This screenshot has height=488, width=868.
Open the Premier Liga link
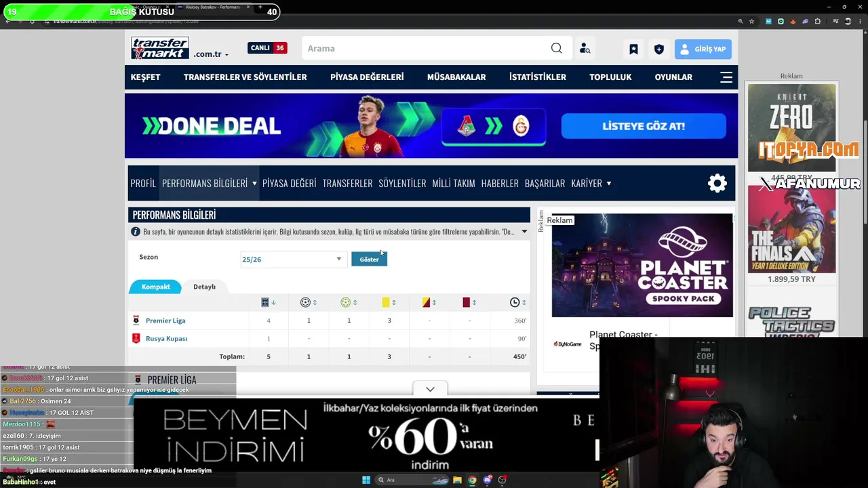[x=165, y=321]
